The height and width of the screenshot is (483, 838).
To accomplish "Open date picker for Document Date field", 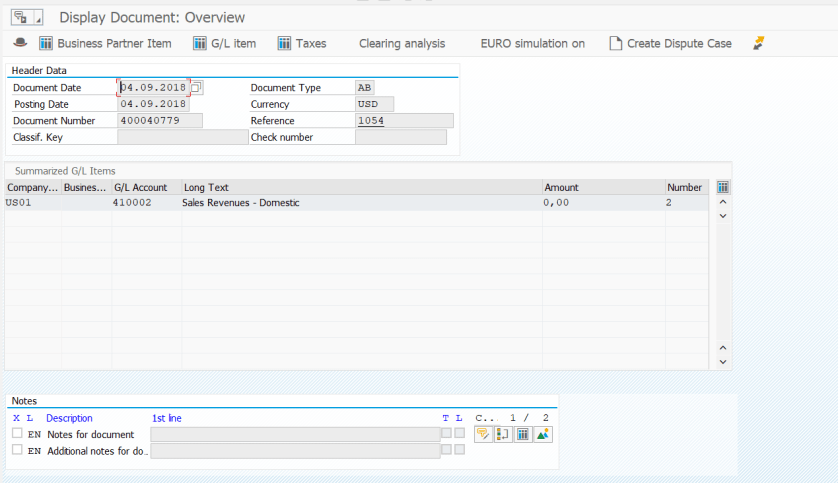I will coord(197,88).
